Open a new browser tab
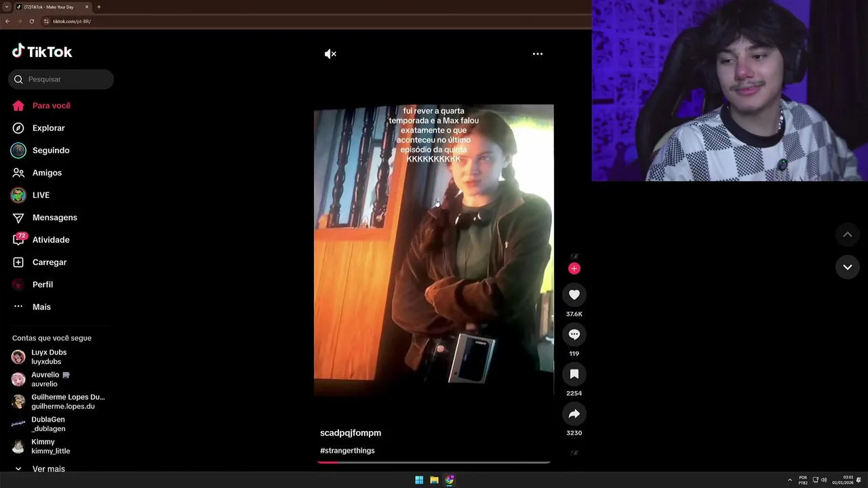The height and width of the screenshot is (488, 868). pos(99,7)
